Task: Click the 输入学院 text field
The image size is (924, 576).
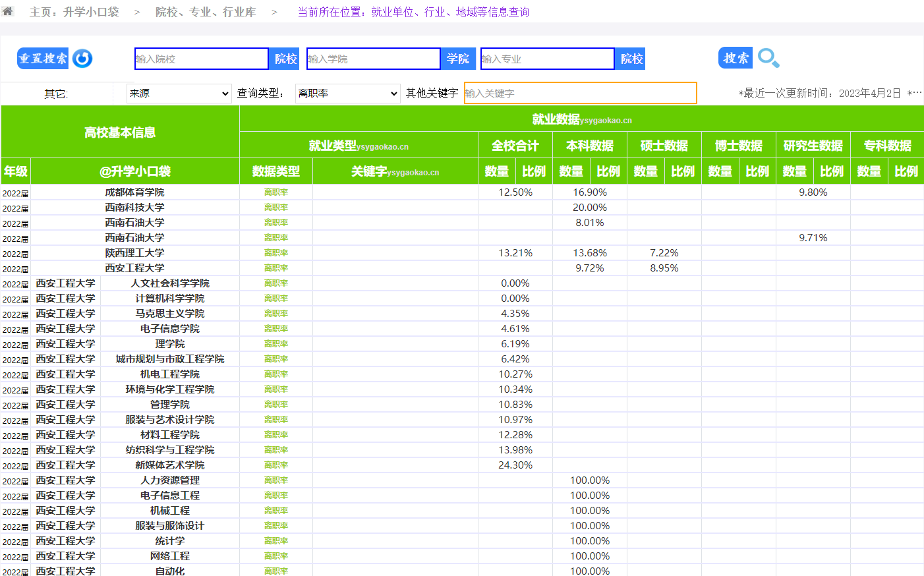Action: [373, 59]
